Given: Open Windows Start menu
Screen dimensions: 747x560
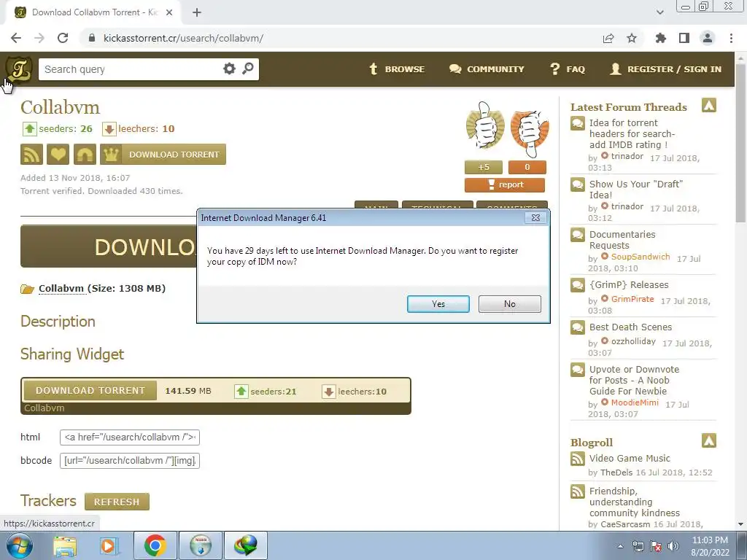Looking at the screenshot, I should [x=19, y=545].
